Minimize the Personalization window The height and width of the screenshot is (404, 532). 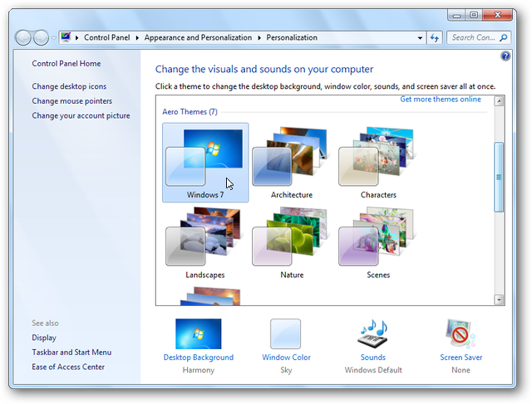tap(456, 15)
